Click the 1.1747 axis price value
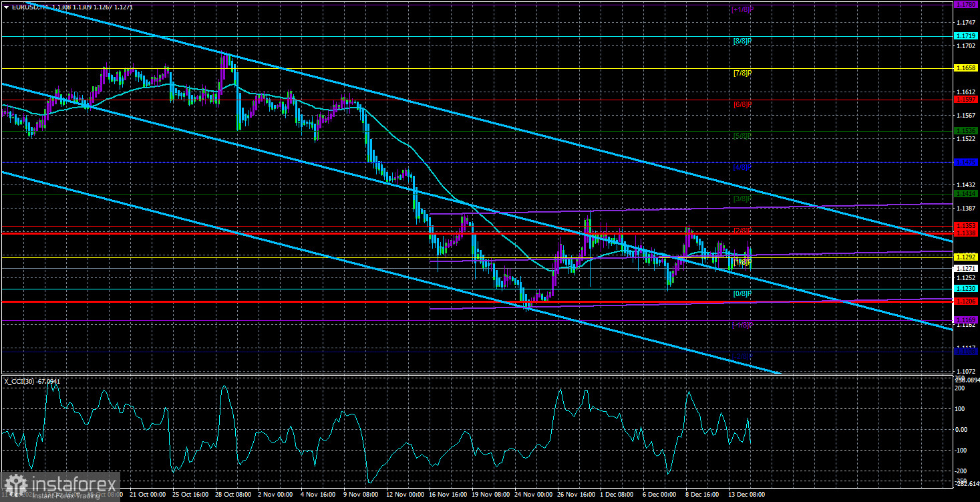The height and width of the screenshot is (502, 980). tap(967, 22)
